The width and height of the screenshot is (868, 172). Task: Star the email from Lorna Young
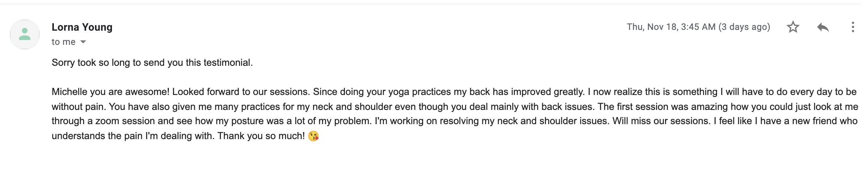[x=793, y=27]
